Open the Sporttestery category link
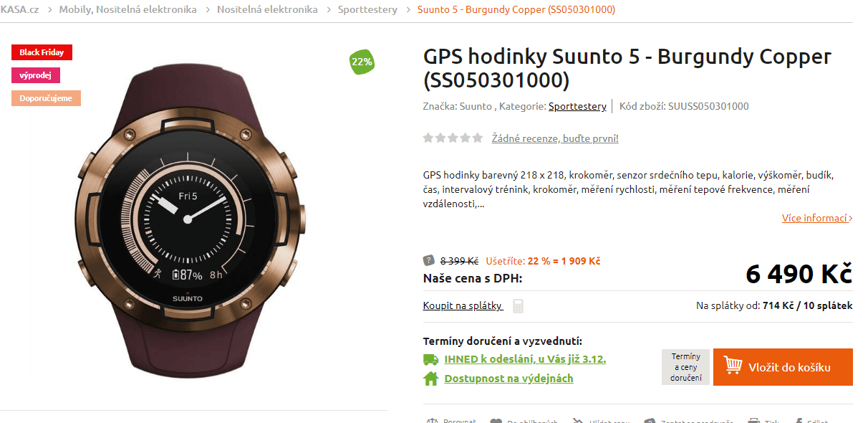Image resolution: width=868 pixels, height=423 pixels. coord(577,106)
